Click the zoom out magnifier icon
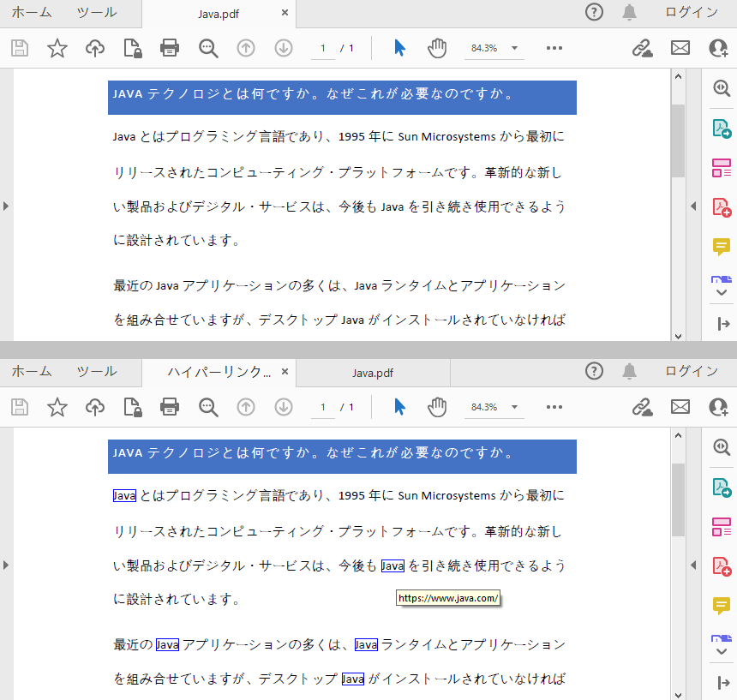Image resolution: width=737 pixels, height=700 pixels. pos(207,48)
